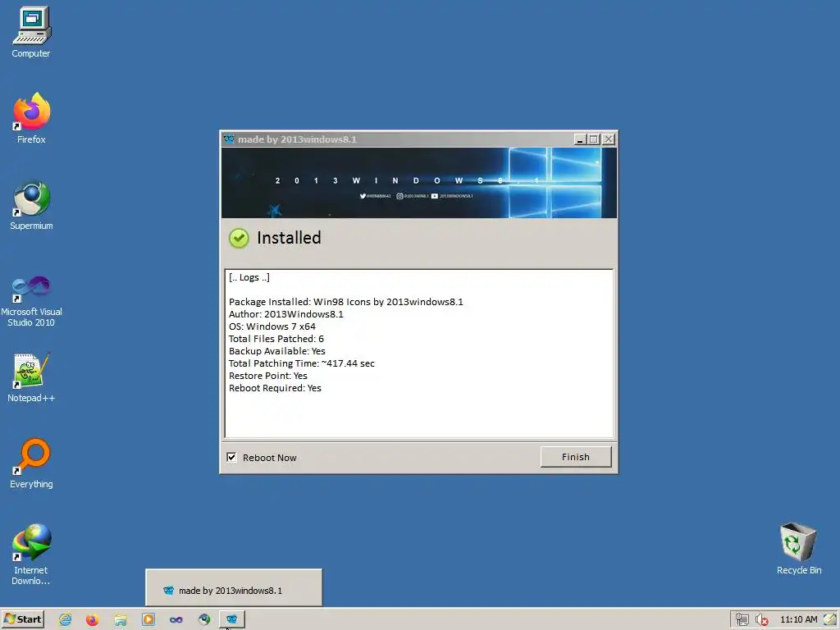Open the Computer desktop icon
840x630 pixels.
[31, 32]
